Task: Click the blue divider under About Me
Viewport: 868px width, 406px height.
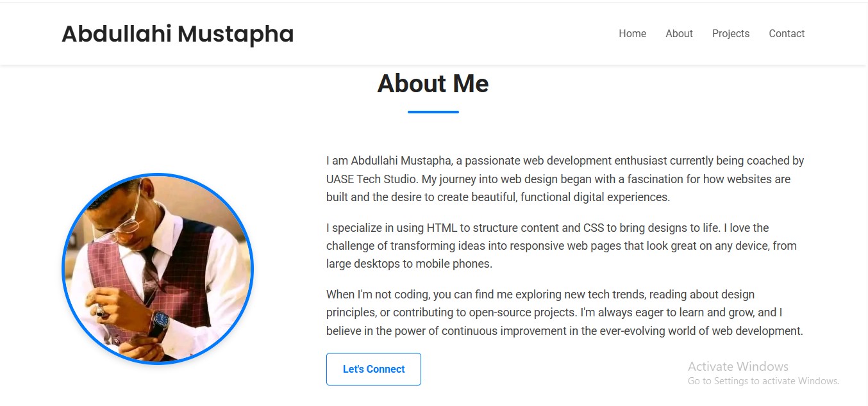Action: (x=433, y=112)
